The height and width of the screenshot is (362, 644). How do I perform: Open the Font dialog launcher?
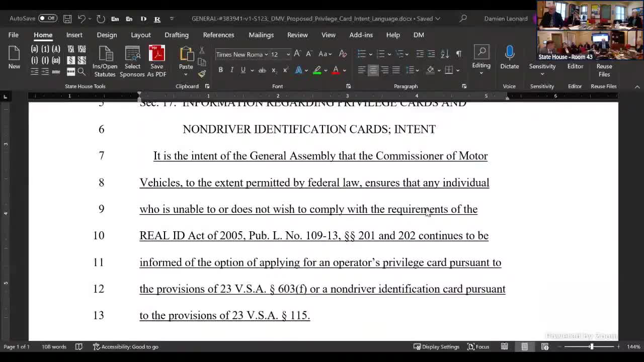coord(348,86)
